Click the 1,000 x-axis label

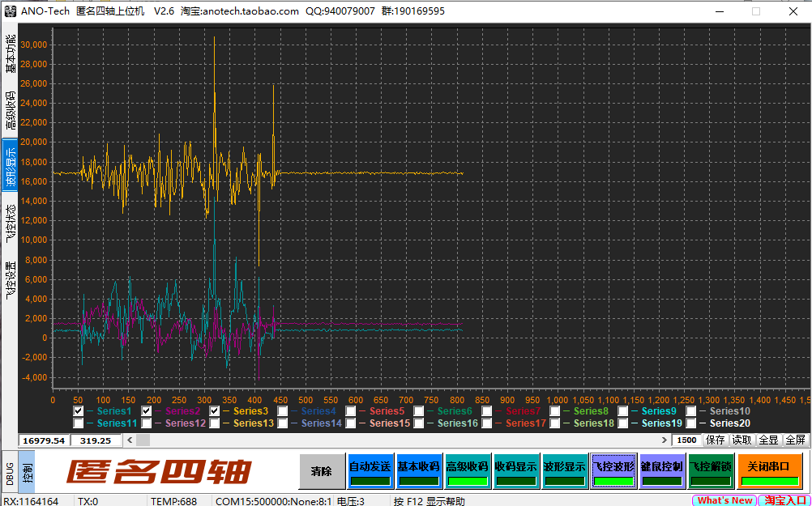(x=558, y=400)
